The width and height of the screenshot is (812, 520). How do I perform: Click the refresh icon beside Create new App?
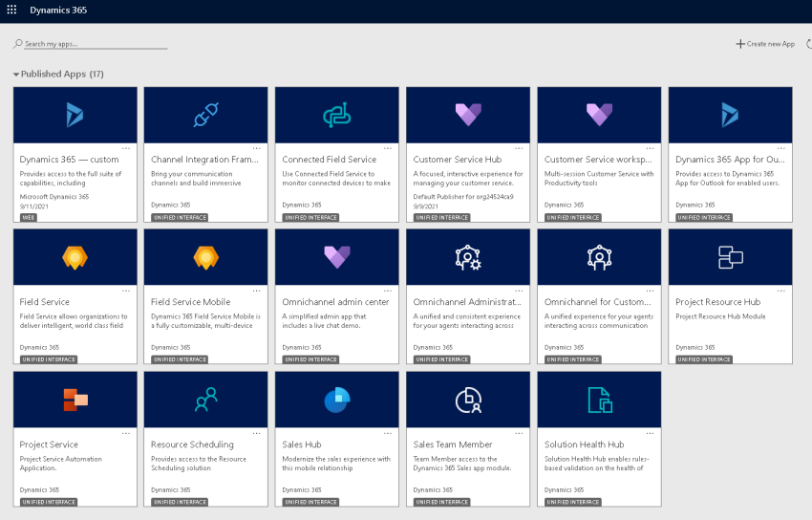[x=809, y=44]
